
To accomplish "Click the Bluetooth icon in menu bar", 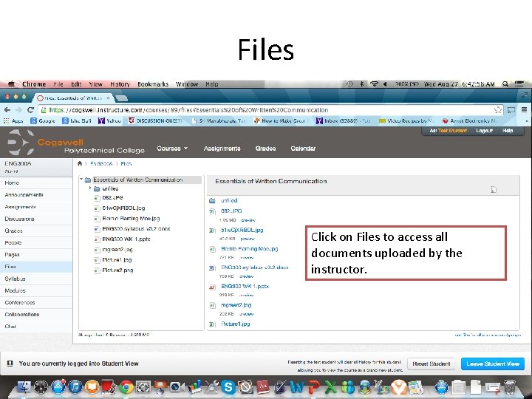I will (362, 84).
